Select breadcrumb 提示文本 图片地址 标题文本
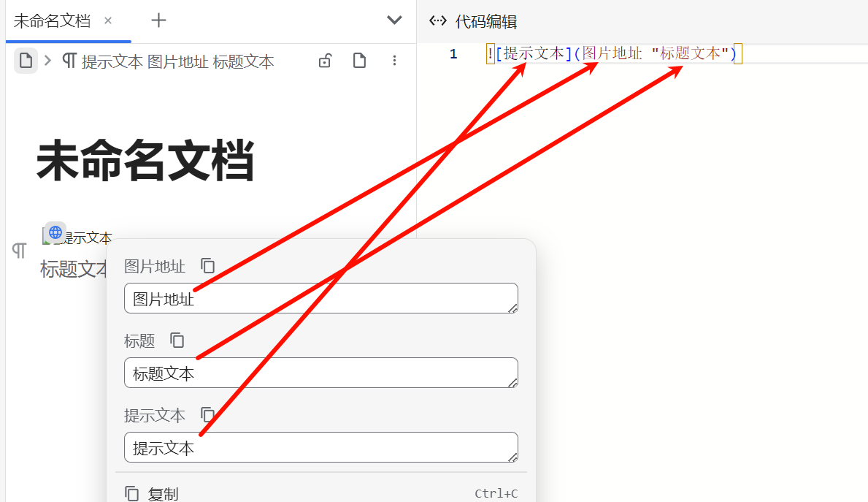Image resolution: width=868 pixels, height=502 pixels. pyautogui.click(x=169, y=61)
